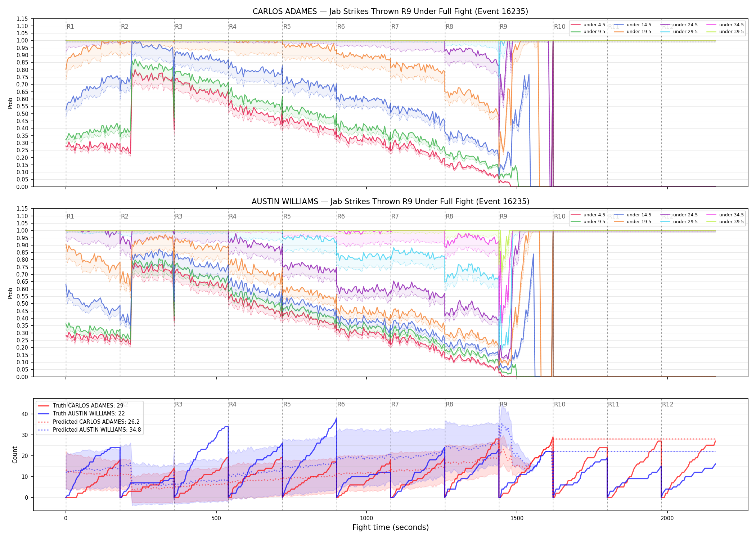
Task: Click R3 round marker on Austin Williams chart
Action: [x=179, y=216]
